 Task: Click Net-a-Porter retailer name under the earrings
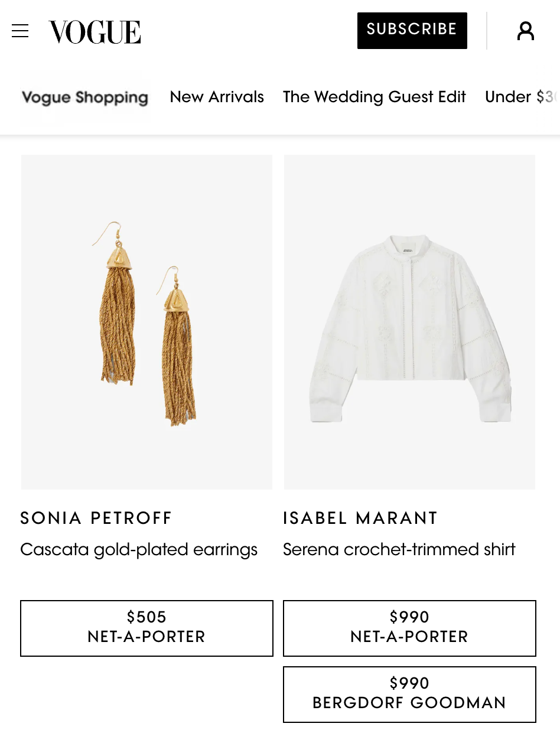coord(146,637)
